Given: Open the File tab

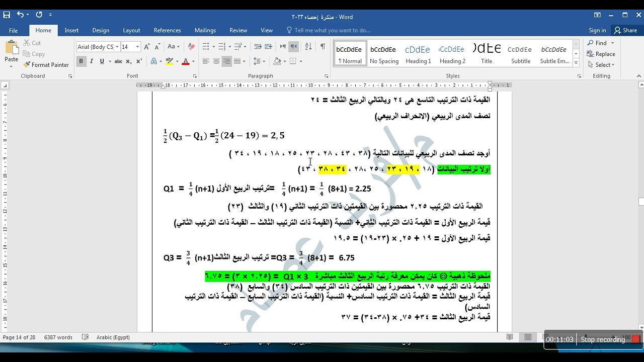Looking at the screenshot, I should click(13, 30).
